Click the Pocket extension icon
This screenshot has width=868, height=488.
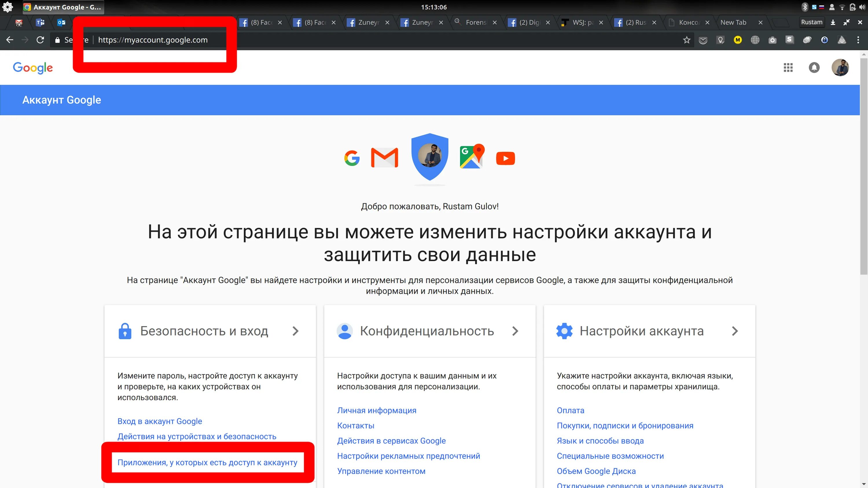pos(703,40)
